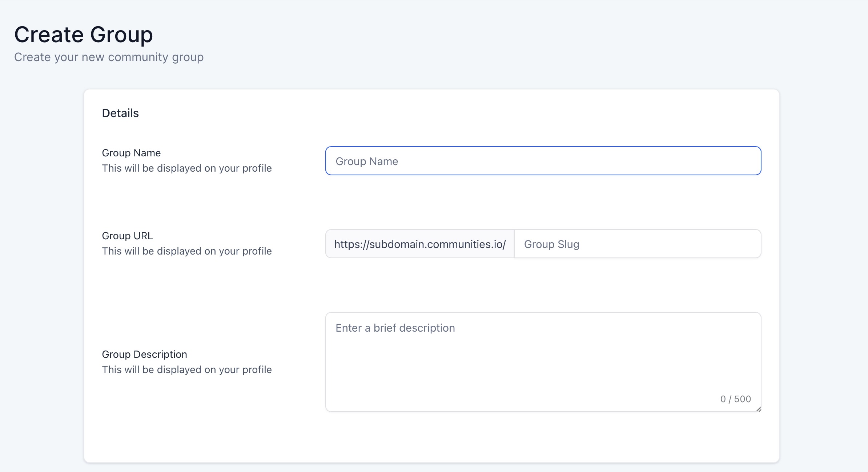Click the 0 / 500 character counter
Image resolution: width=868 pixels, height=472 pixels.
coord(735,399)
